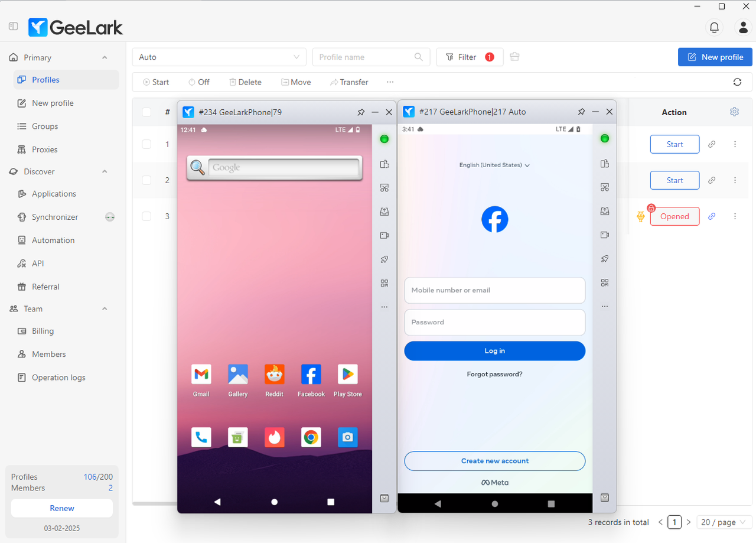The image size is (756, 543).
Task: Click rocket icon on phone #234 toolbar
Action: click(x=384, y=259)
